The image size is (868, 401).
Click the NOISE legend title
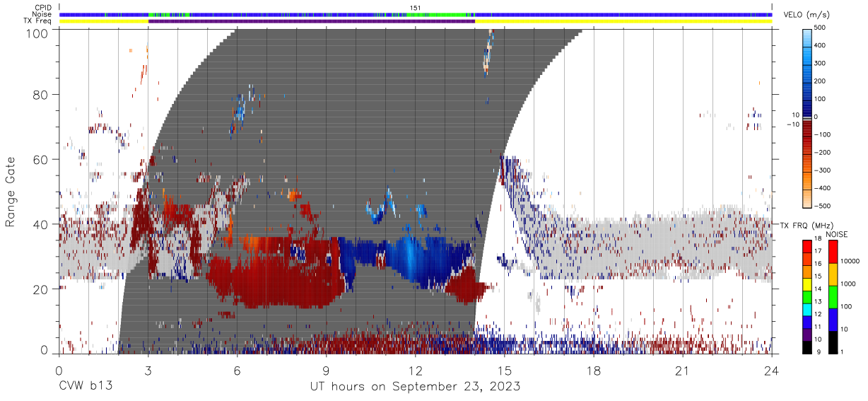coord(838,234)
